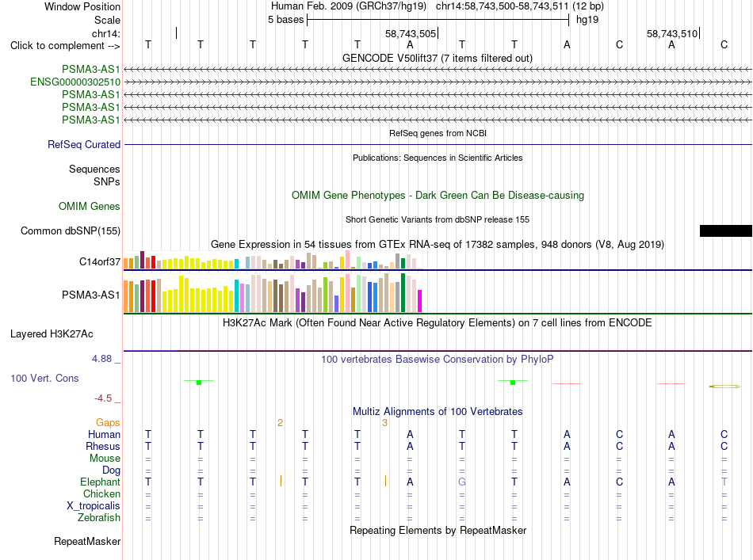Open the C14orf37 GTEx expression bar chart
This screenshot has width=753, height=560.
point(273,260)
